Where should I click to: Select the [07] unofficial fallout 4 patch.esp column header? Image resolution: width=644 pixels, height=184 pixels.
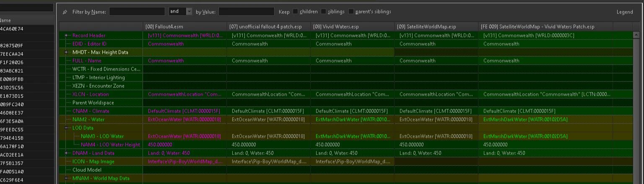pyautogui.click(x=269, y=26)
